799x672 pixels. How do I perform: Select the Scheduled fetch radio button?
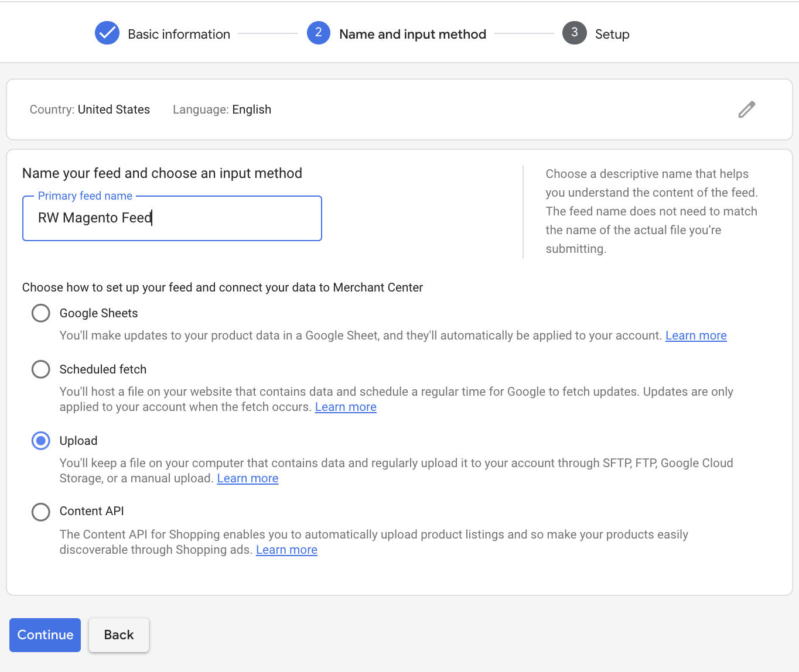tap(41, 369)
